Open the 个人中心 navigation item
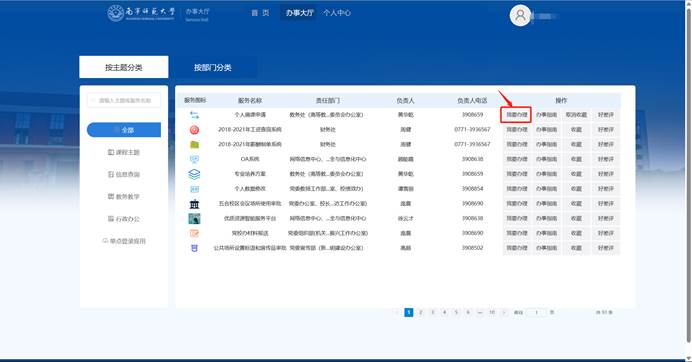Image resolution: width=692 pixels, height=362 pixels. click(x=337, y=13)
